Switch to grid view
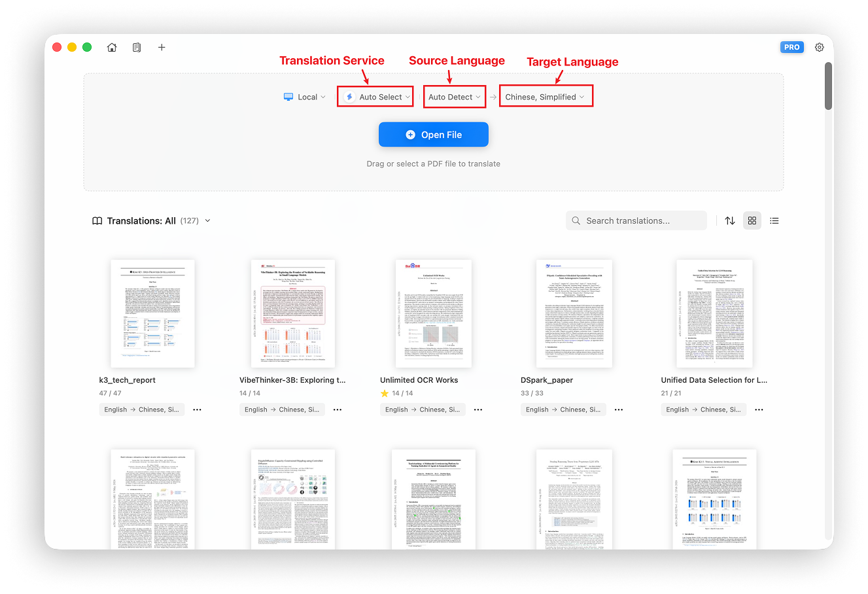Viewport: 868px width, 594px height. (752, 221)
